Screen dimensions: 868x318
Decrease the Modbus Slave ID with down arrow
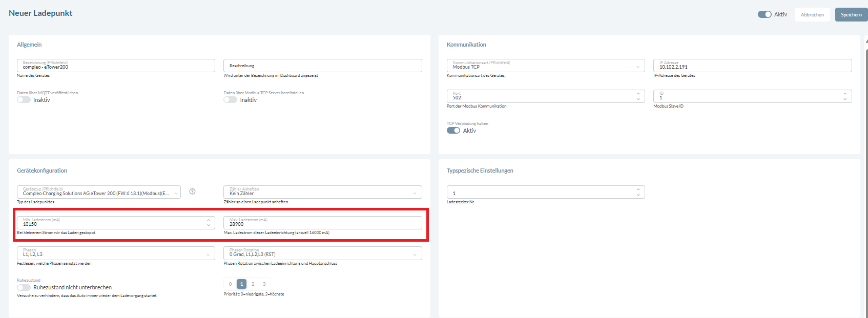click(845, 99)
